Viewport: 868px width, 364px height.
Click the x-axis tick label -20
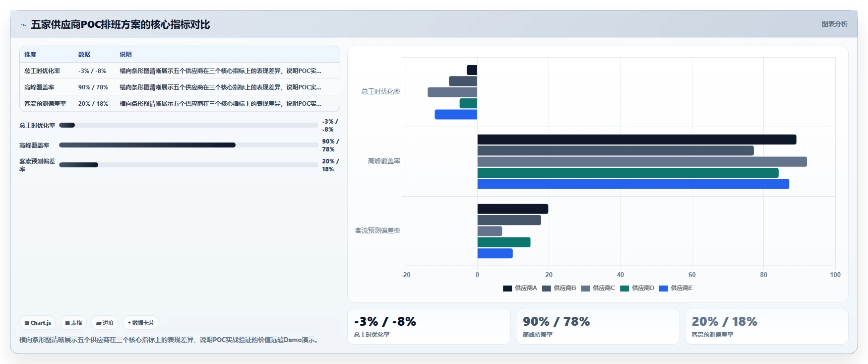(406, 275)
